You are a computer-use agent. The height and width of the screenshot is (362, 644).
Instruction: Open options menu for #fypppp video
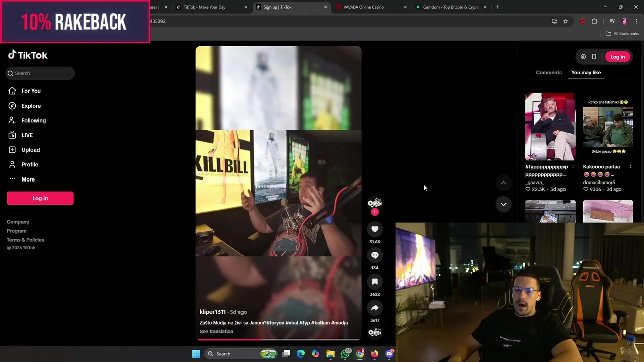click(573, 166)
